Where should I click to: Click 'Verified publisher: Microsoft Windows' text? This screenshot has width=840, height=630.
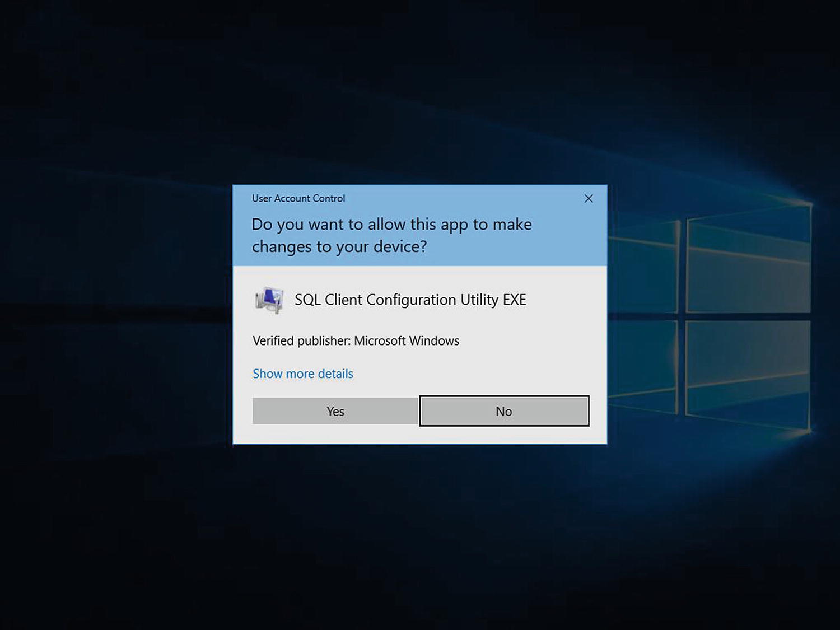(356, 340)
